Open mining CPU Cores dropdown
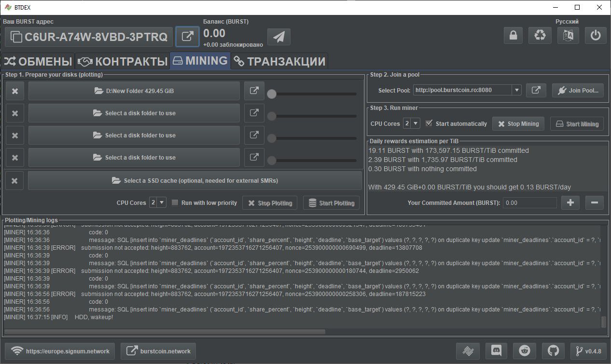The image size is (611, 364). pos(412,123)
